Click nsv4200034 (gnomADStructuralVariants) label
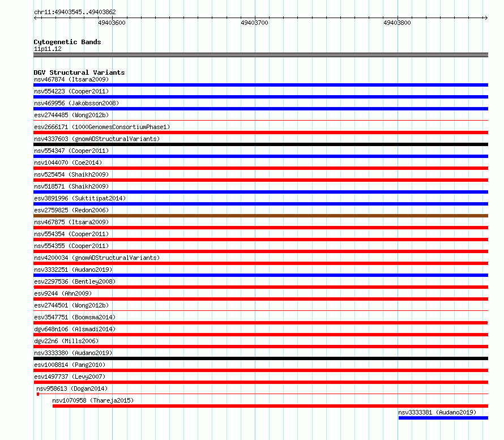 (97, 258)
